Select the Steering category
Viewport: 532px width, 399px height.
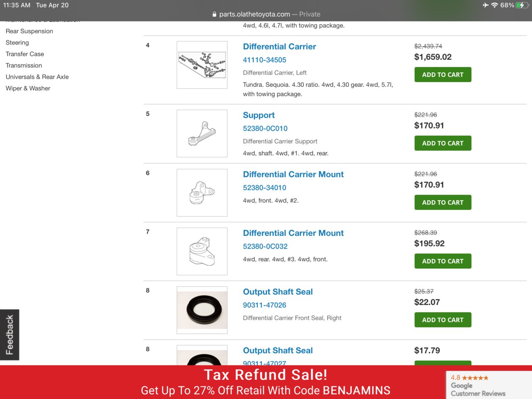[x=17, y=42]
